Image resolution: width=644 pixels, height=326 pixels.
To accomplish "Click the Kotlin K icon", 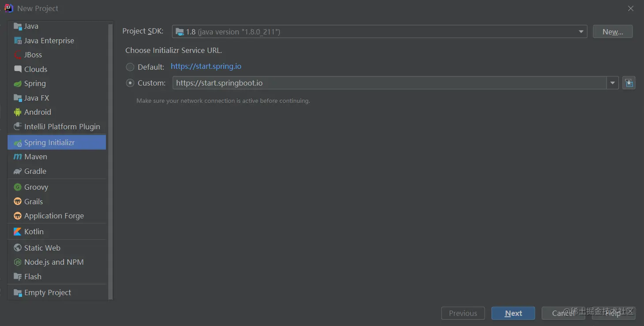I will [18, 232].
